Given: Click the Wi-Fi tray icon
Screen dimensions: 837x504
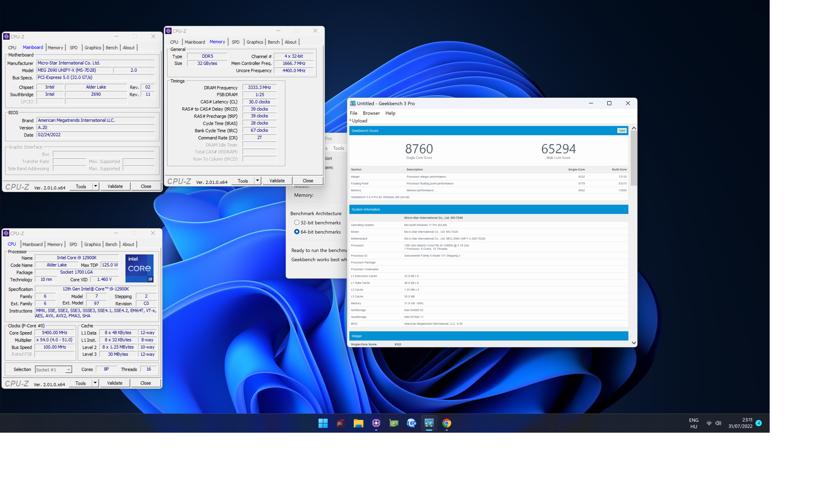Looking at the screenshot, I should (709, 423).
